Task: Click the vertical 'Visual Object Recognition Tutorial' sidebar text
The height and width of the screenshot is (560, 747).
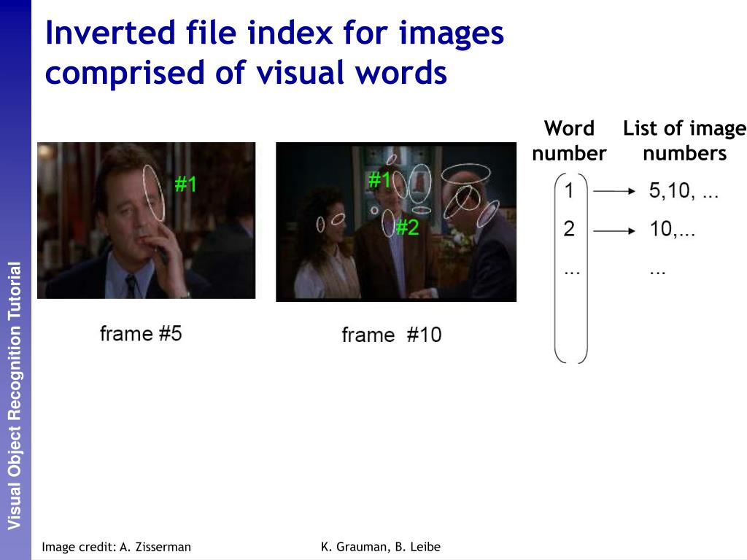Action: tap(15, 396)
